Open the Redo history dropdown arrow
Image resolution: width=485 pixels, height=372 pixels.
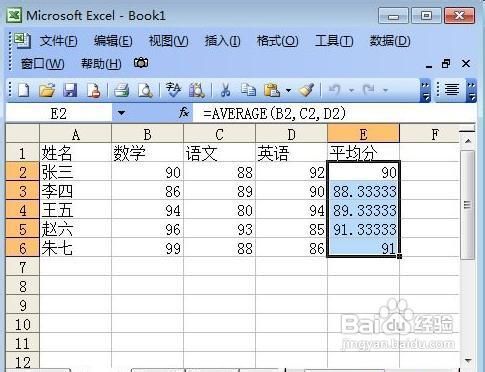click(x=386, y=90)
